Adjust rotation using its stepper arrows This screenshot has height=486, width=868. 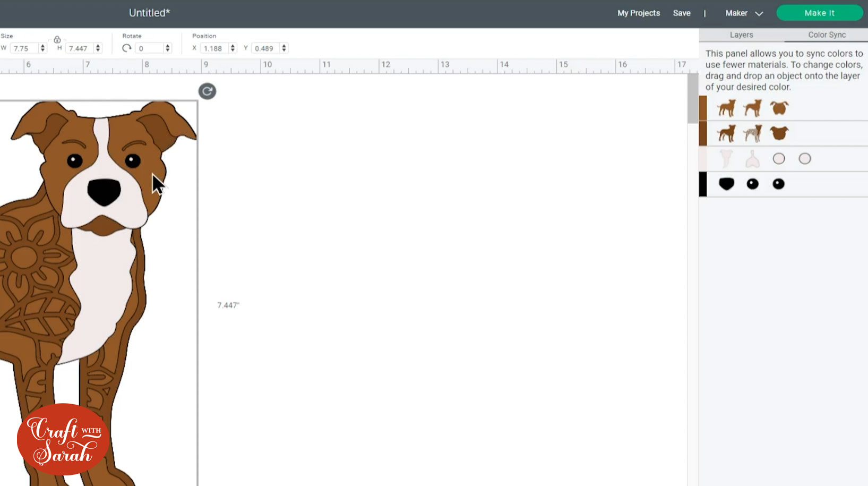point(168,48)
